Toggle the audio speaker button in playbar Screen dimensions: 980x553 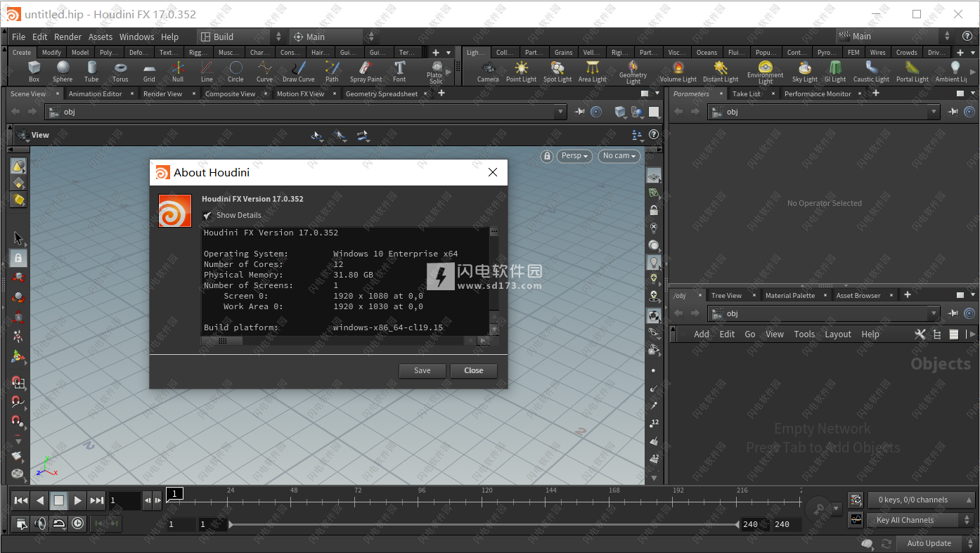40,523
